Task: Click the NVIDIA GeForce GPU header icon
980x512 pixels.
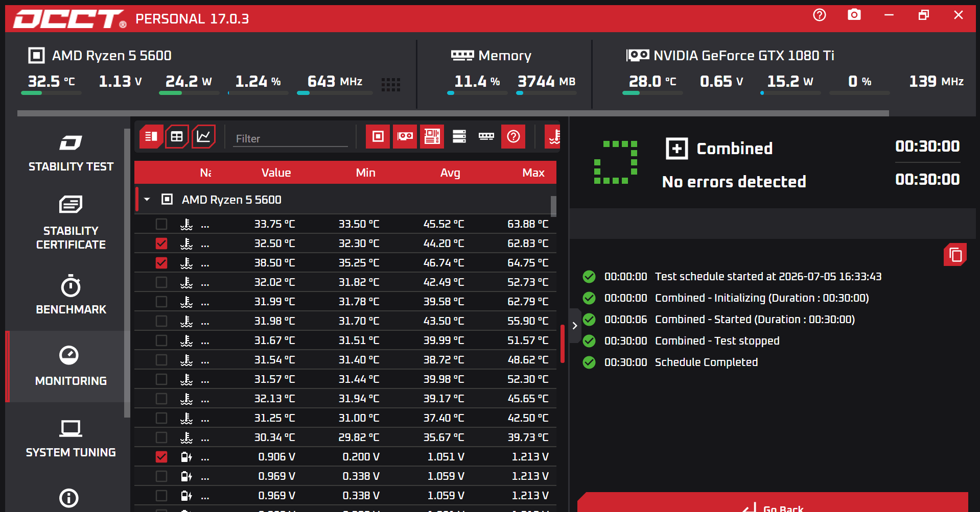Action: (x=638, y=55)
